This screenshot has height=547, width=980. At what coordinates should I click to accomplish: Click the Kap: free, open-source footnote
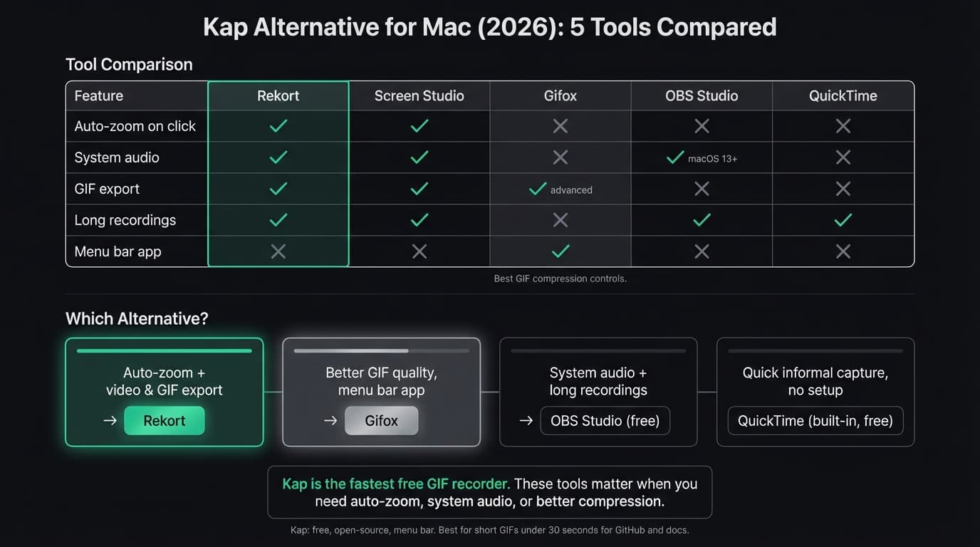[x=490, y=530]
